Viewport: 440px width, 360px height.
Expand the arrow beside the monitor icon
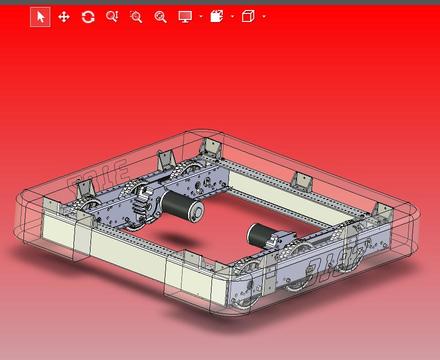click(201, 16)
